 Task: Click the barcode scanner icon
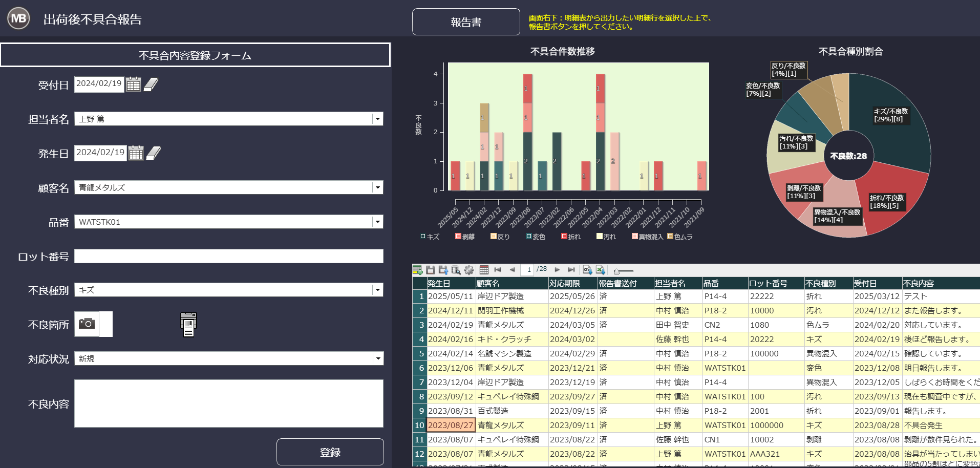(x=188, y=325)
